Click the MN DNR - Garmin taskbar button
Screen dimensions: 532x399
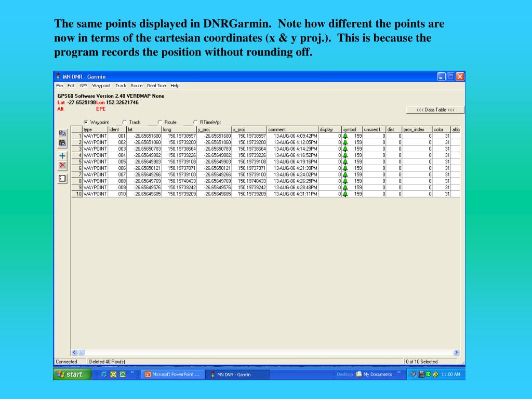237,375
